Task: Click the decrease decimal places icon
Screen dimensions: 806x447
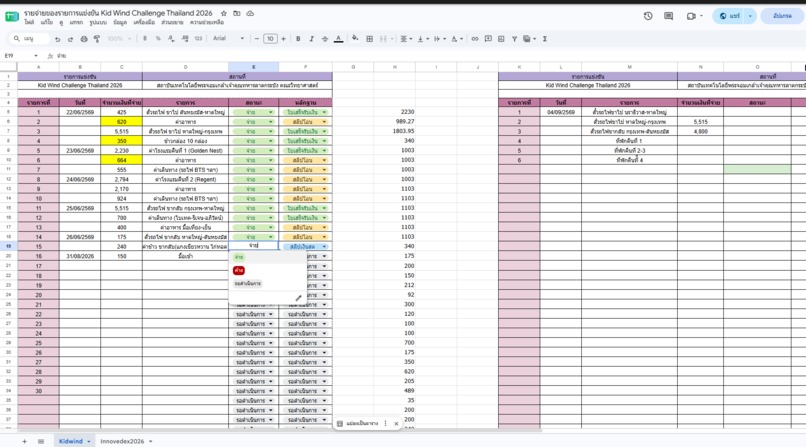Action: (x=171, y=39)
